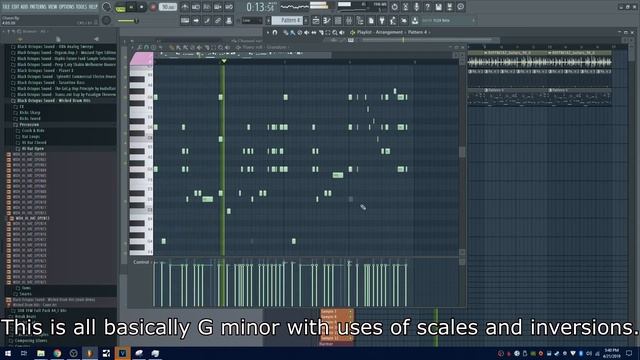Click the speech bubble icon in top toolbar

[460, 7]
